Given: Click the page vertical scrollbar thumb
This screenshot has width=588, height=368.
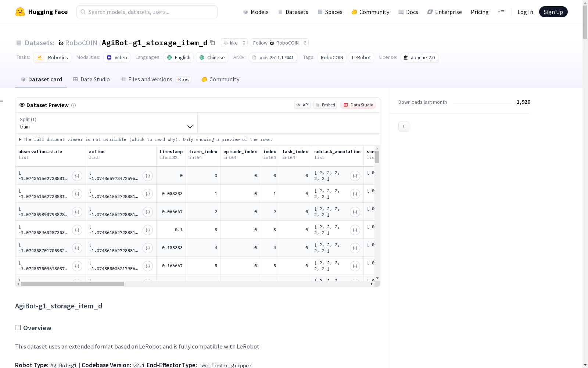Looking at the screenshot, I should [585, 22].
